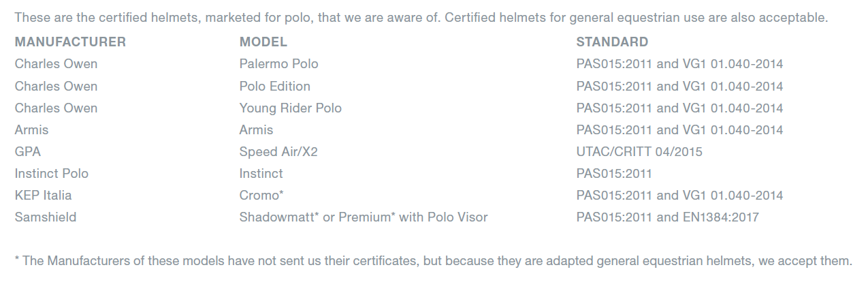Click the STANDARD column header
Image resolution: width=868 pixels, height=291 pixels.
tap(612, 42)
